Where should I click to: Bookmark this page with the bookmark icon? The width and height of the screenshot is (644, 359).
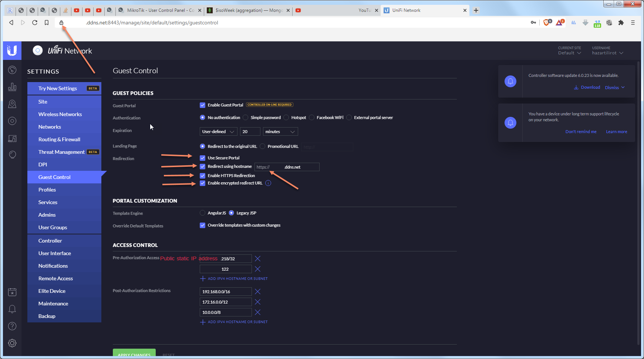point(47,23)
